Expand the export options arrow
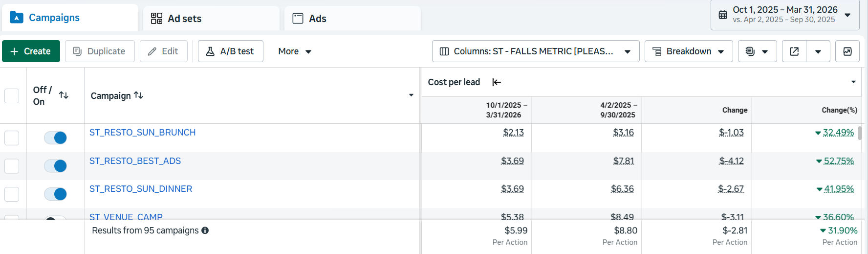Viewport: 868px width, 254px height. pyautogui.click(x=818, y=51)
